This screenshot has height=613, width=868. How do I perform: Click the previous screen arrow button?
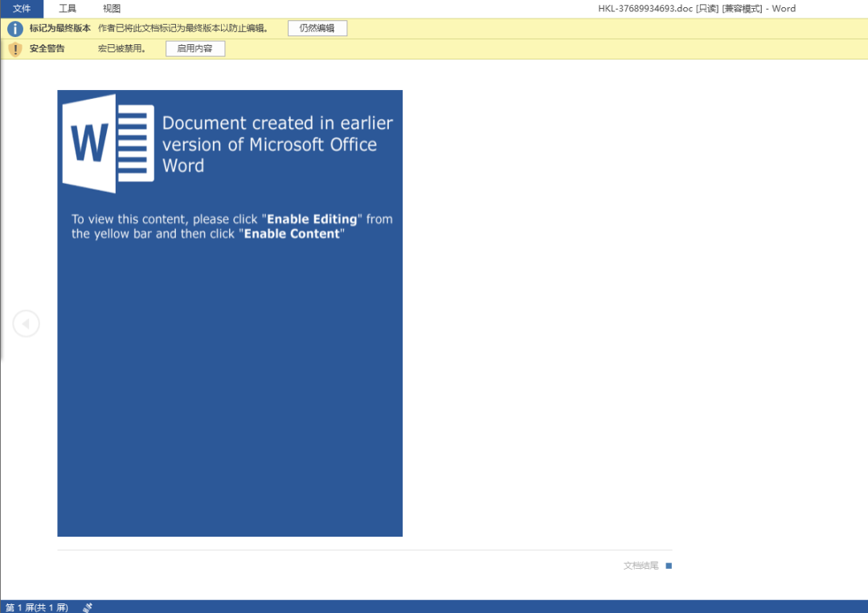point(26,324)
